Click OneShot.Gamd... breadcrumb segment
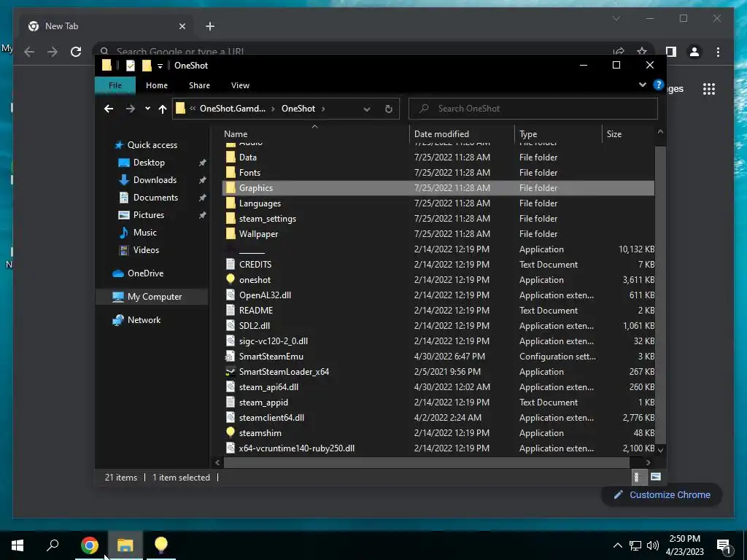The height and width of the screenshot is (560, 747). 233,109
